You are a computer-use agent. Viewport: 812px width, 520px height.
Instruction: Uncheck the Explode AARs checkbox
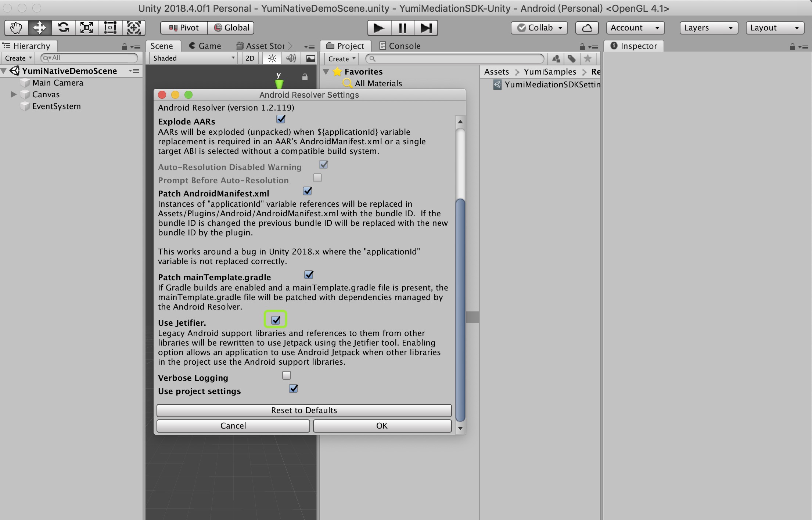point(281,119)
